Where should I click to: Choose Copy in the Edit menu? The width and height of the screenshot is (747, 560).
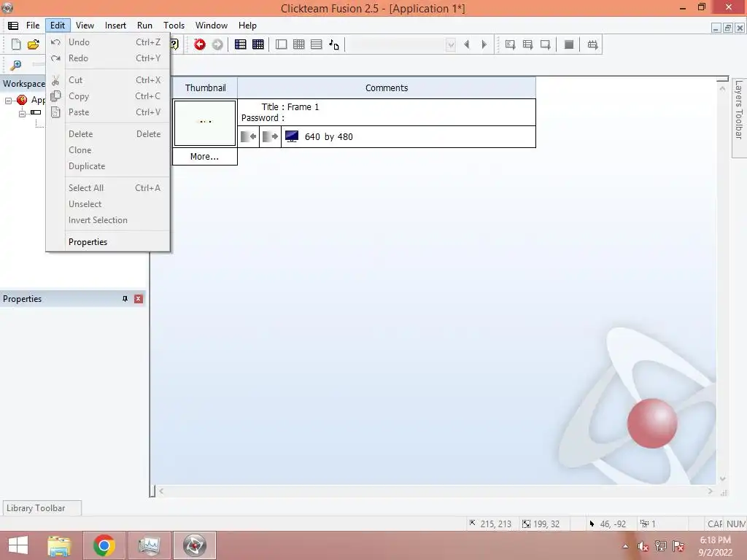pos(108,96)
